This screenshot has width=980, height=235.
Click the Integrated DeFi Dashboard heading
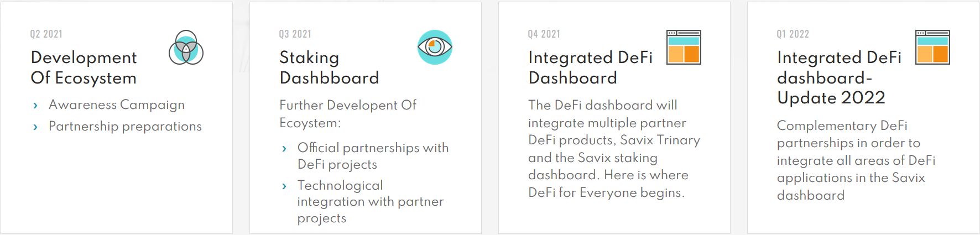(x=590, y=67)
